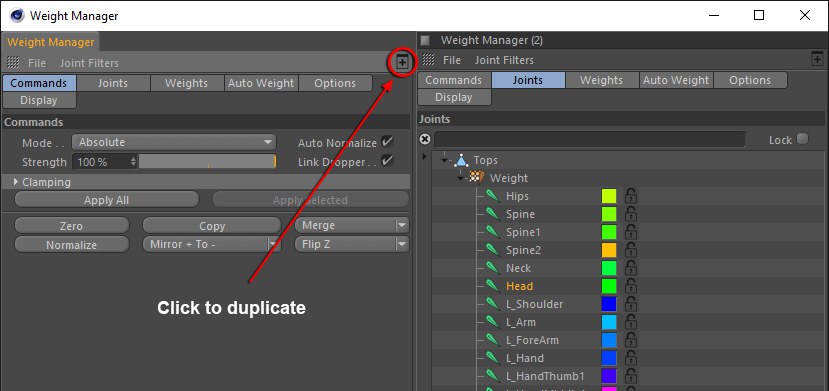Select the Tops object icon in tree

(462, 160)
